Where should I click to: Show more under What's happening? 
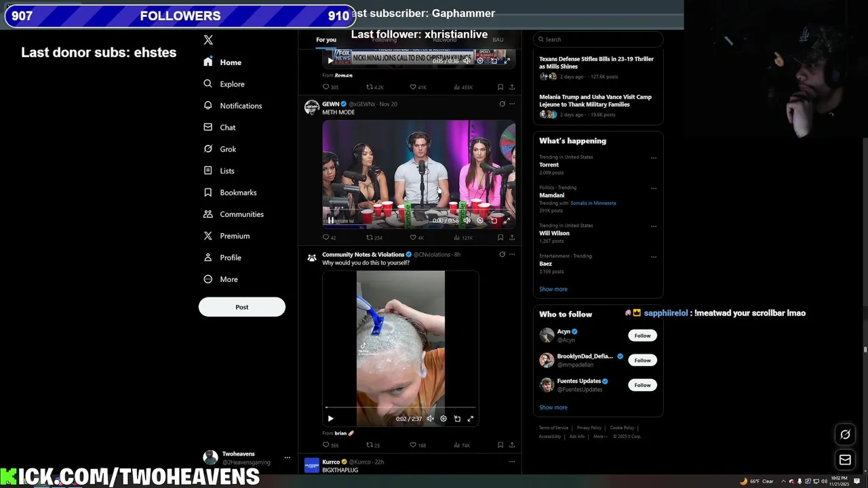coord(553,289)
